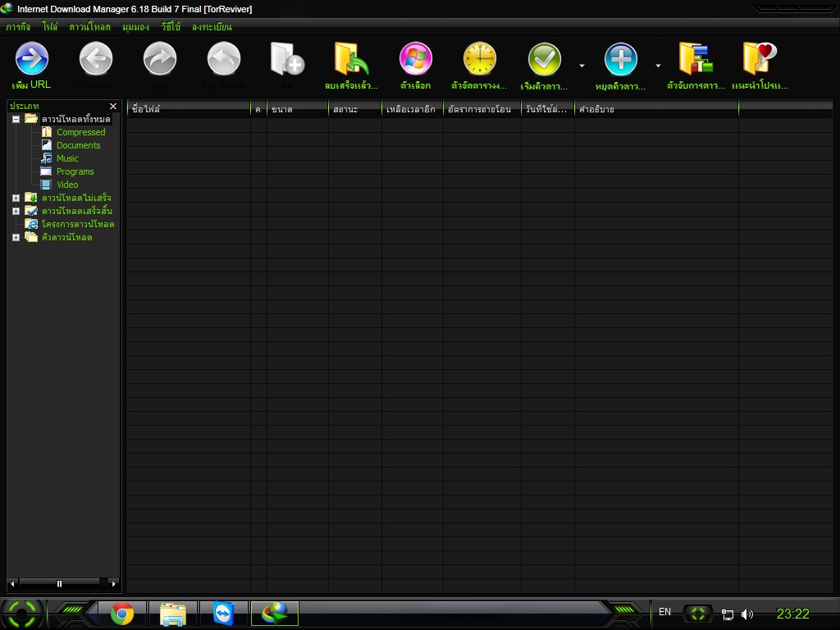840x630 pixels.
Task: Sort by the ค column header
Action: (x=258, y=109)
